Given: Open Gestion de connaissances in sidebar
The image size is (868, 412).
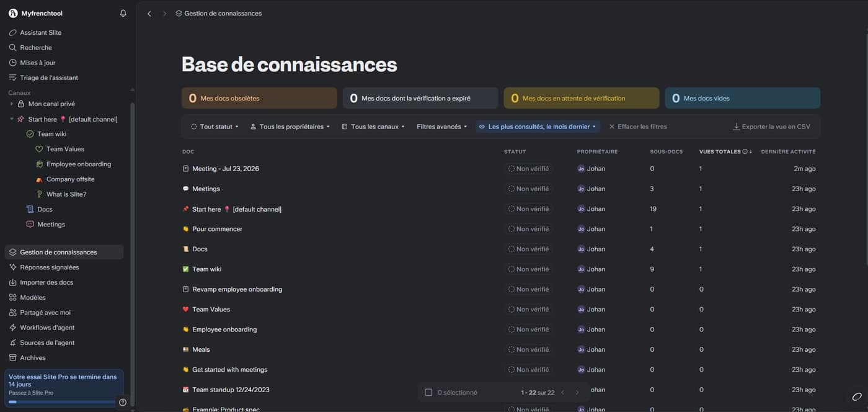Looking at the screenshot, I should click(64, 253).
